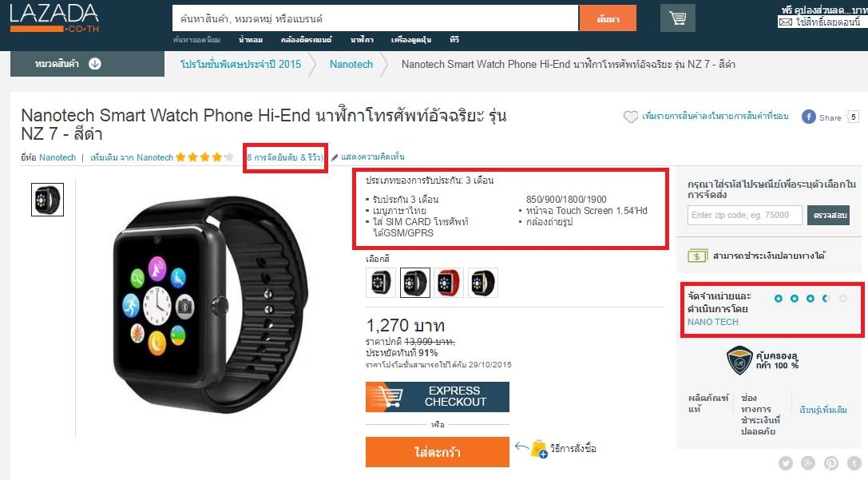Click the Google Plus share icon

click(808, 463)
